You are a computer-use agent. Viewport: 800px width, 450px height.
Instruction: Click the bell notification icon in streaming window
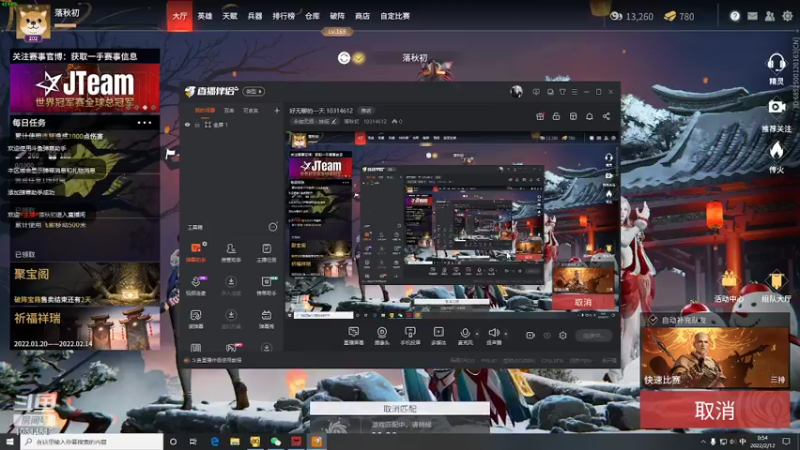coord(589,116)
